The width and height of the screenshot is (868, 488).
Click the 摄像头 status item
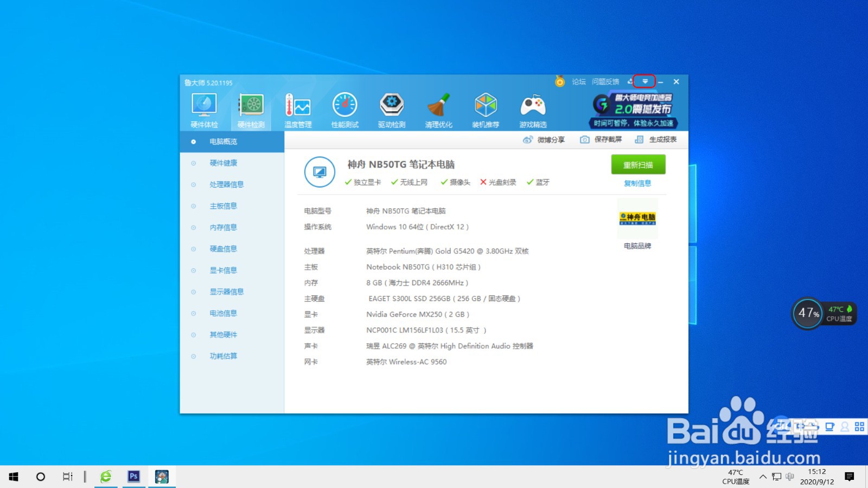(456, 182)
